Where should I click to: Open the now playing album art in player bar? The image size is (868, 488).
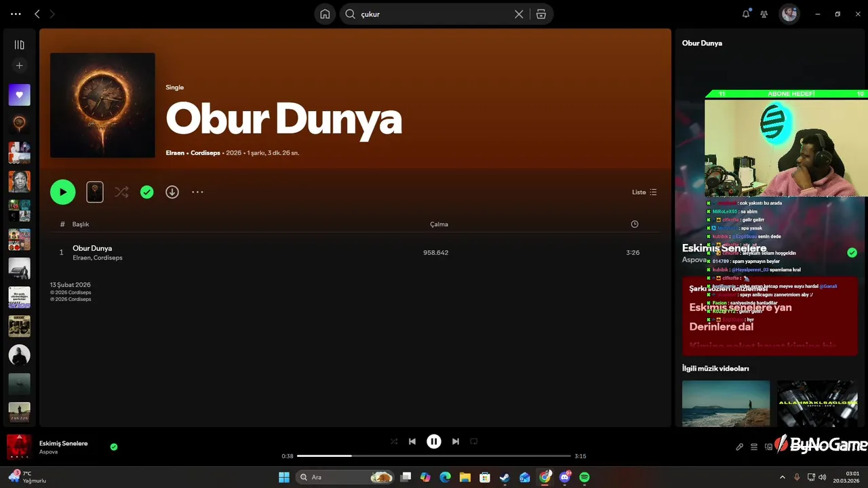coord(19,447)
